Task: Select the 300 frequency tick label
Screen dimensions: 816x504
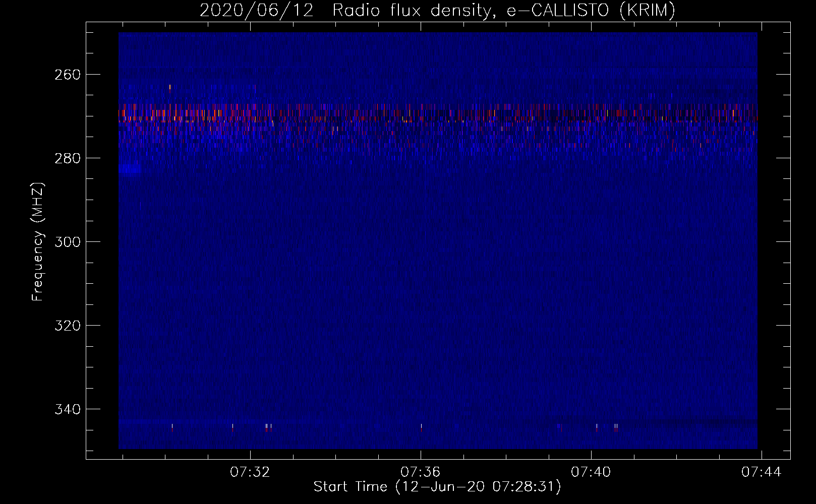Action: (67, 242)
